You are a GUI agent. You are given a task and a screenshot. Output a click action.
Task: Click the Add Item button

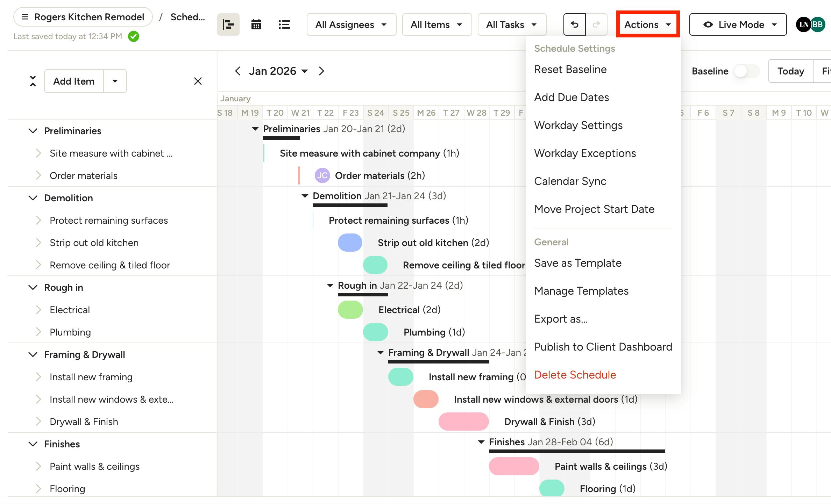(74, 81)
